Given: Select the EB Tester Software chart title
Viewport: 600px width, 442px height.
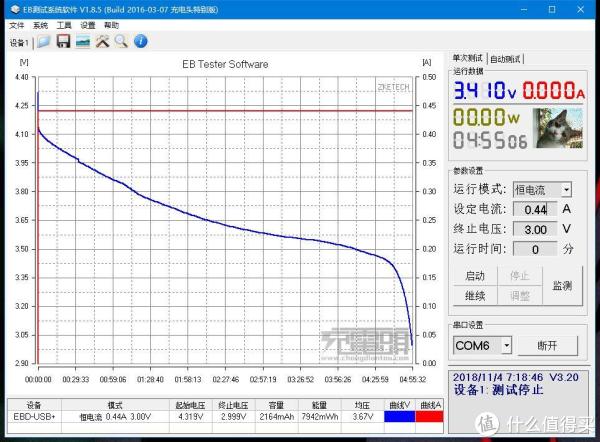Looking at the screenshot, I should pos(225,64).
